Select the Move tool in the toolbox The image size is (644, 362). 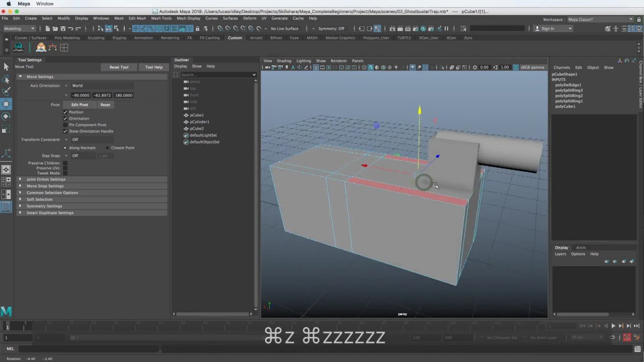point(6,104)
